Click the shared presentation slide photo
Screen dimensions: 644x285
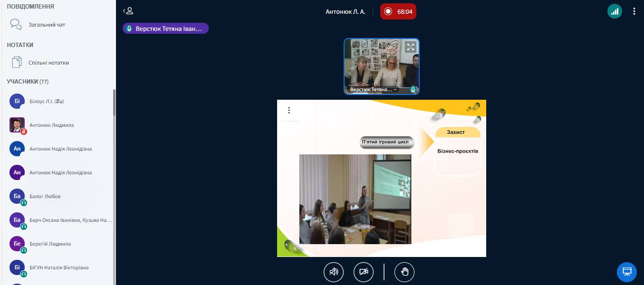click(355, 199)
